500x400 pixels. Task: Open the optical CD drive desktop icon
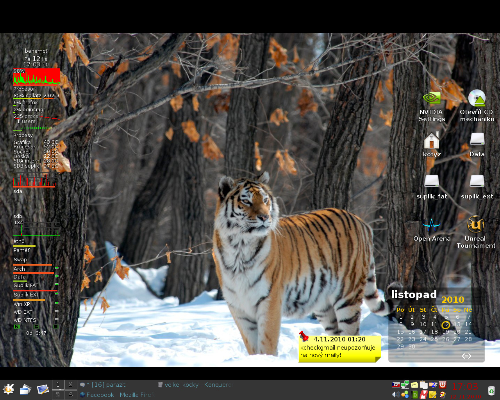coord(477,105)
